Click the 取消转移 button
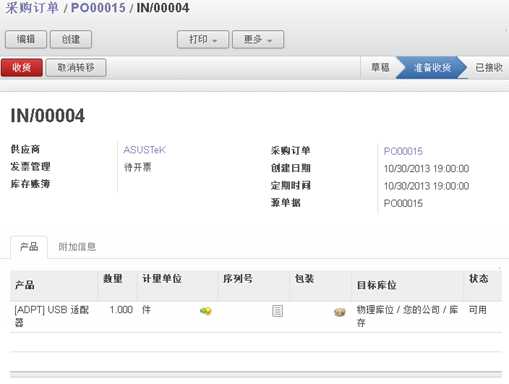 pos(76,68)
